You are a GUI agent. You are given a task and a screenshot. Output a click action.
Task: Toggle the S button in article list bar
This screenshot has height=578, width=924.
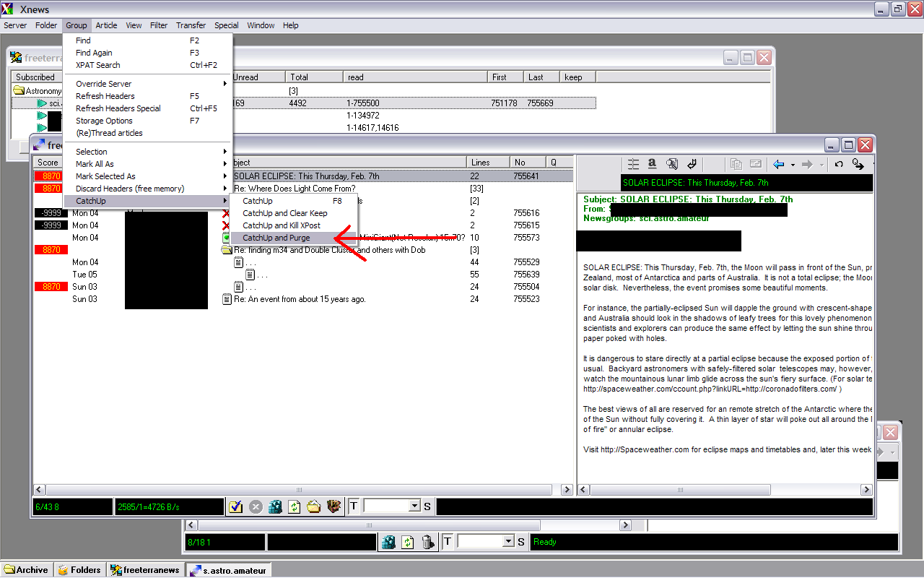point(427,506)
